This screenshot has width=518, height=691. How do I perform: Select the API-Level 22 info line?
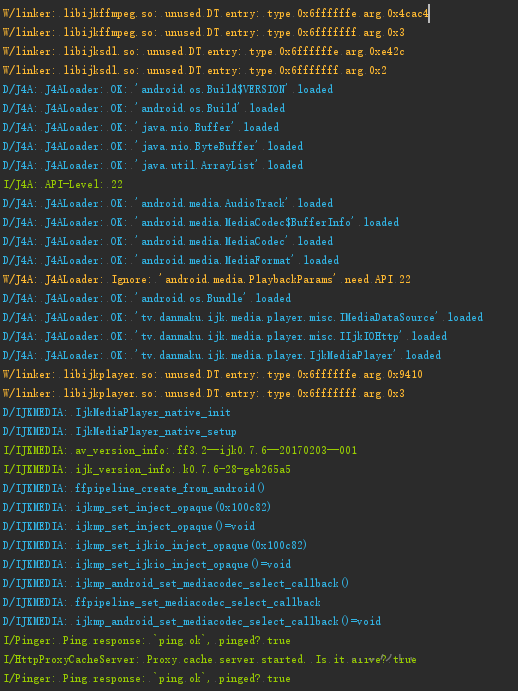[63, 184]
